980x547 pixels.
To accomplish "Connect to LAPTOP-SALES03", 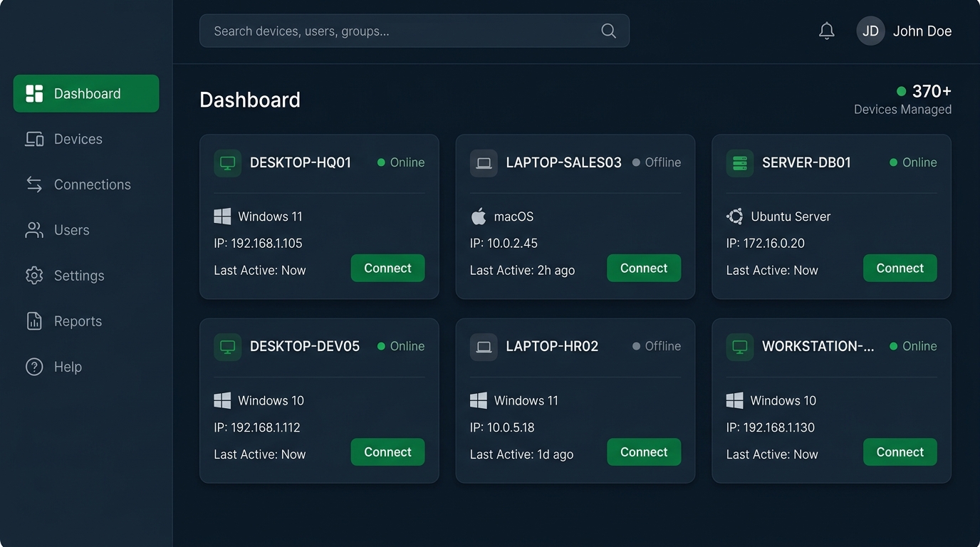I will tap(644, 268).
